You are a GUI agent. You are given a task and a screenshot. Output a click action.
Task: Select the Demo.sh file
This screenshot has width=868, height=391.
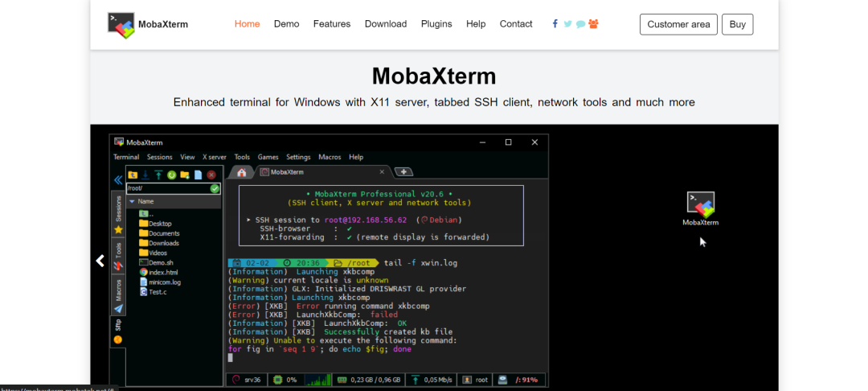pyautogui.click(x=156, y=262)
